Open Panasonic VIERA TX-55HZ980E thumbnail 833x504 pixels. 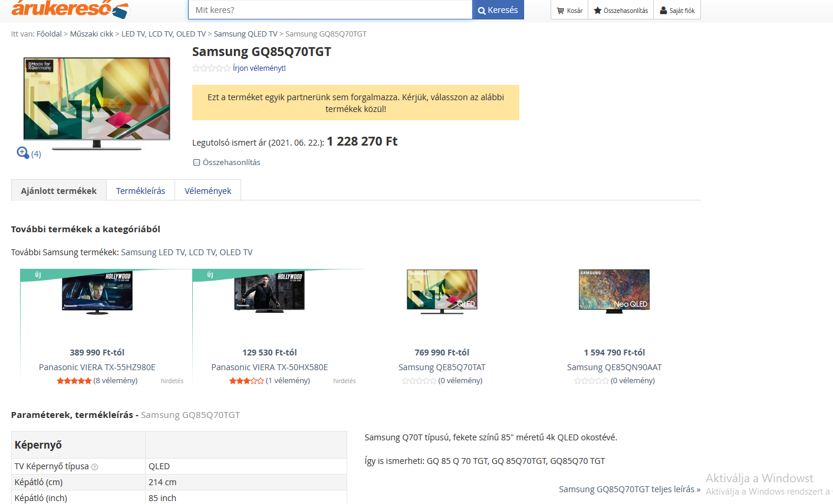[97, 293]
